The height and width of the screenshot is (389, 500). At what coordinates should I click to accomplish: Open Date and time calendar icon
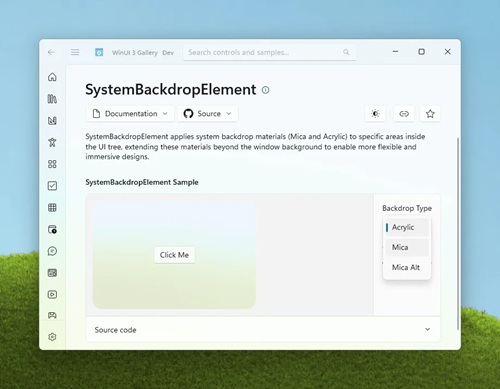(x=52, y=229)
